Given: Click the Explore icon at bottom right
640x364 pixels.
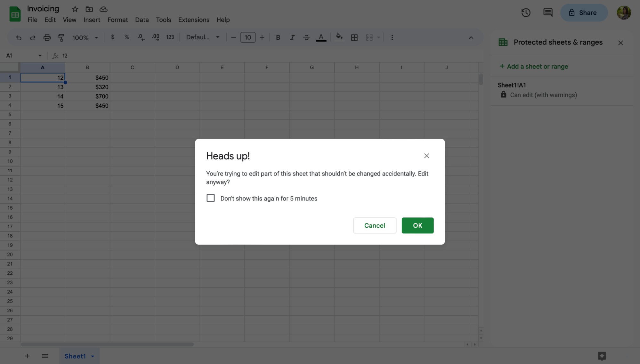Looking at the screenshot, I should [x=602, y=356].
